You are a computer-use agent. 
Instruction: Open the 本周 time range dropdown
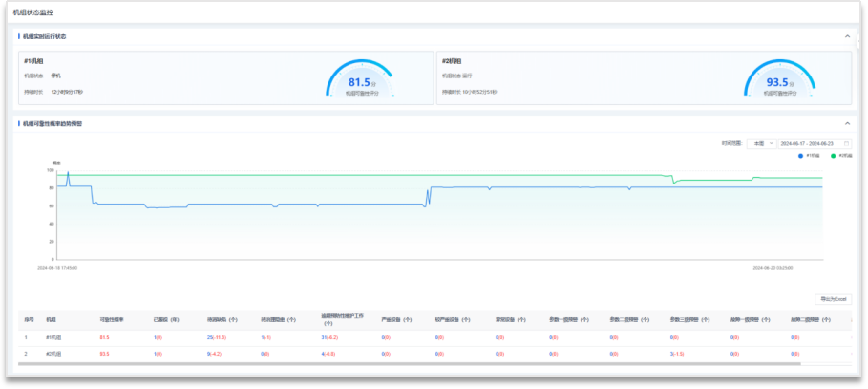click(x=760, y=143)
